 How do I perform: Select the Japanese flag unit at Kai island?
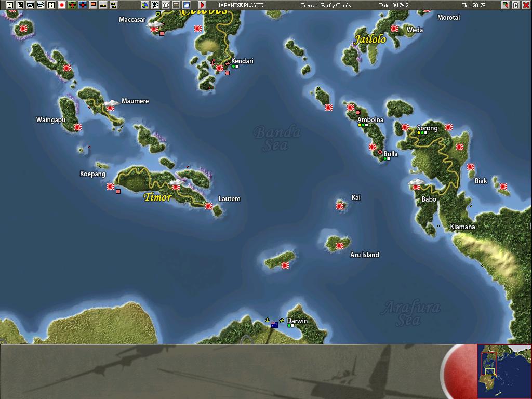[x=340, y=206]
